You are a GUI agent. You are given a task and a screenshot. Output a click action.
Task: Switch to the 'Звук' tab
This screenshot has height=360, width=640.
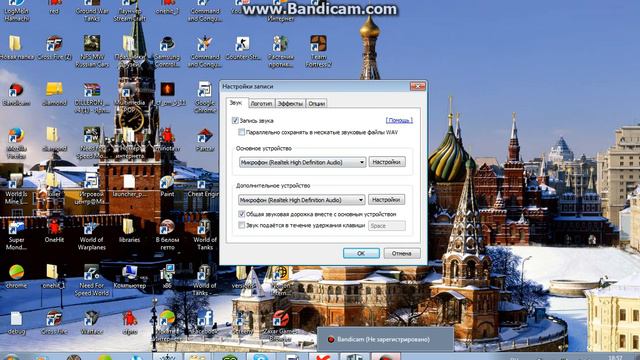pos(236,103)
